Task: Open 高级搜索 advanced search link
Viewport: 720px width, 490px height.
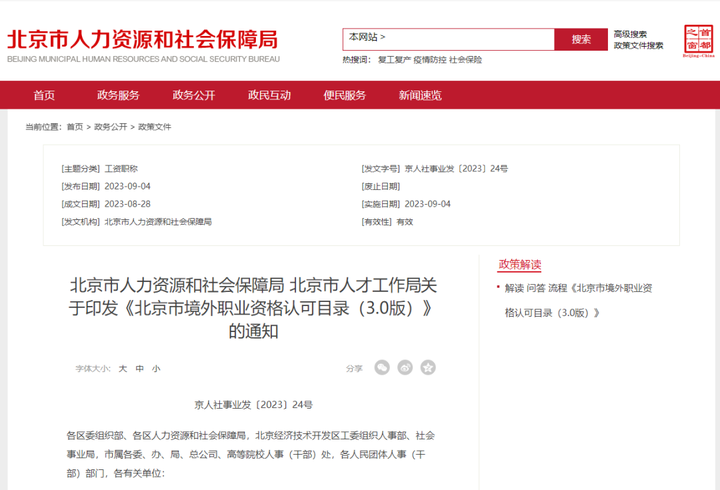Action: pyautogui.click(x=630, y=34)
